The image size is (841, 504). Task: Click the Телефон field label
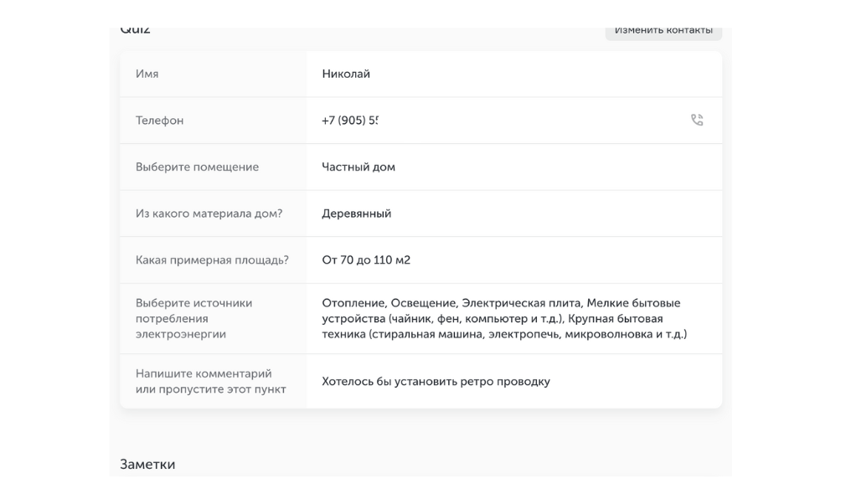(159, 121)
